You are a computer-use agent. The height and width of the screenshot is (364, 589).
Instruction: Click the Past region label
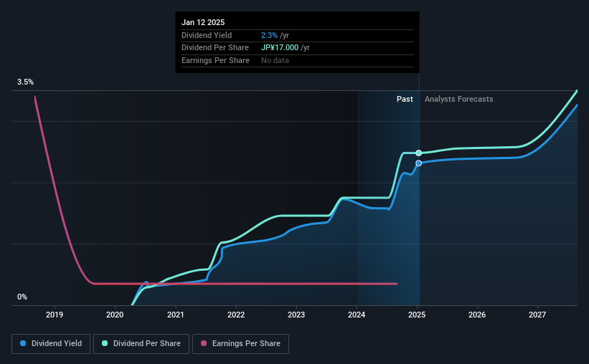click(405, 99)
